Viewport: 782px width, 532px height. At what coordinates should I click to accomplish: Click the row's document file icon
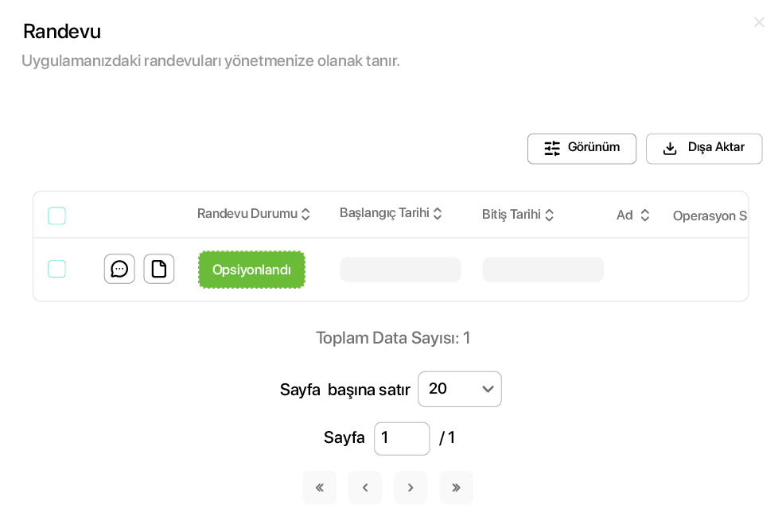(159, 269)
